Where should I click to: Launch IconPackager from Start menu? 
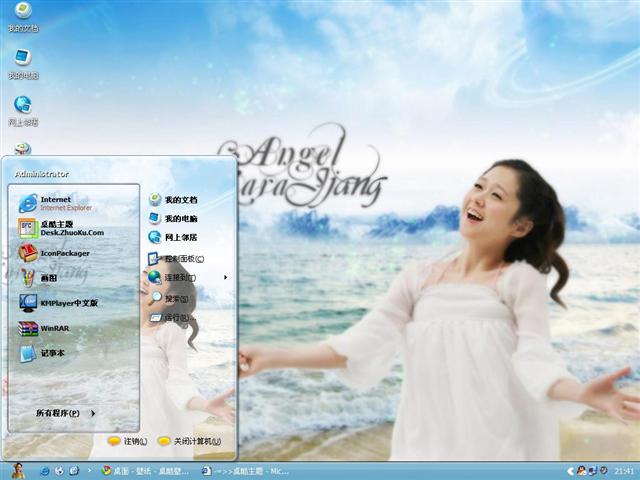click(x=54, y=253)
